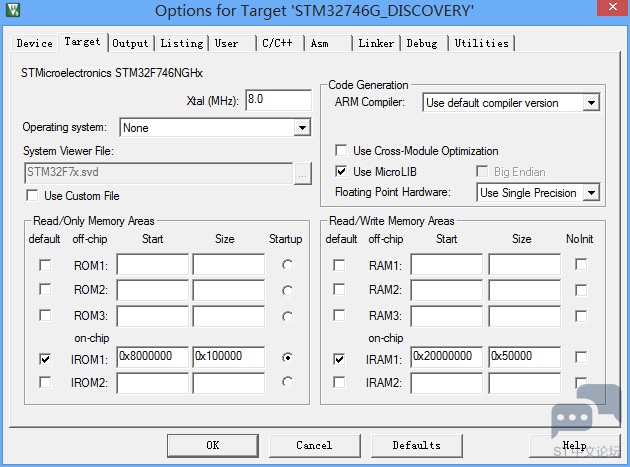Enable Use Cross-Module Optimization checkbox
Image resolution: width=630 pixels, height=467 pixels.
(342, 151)
